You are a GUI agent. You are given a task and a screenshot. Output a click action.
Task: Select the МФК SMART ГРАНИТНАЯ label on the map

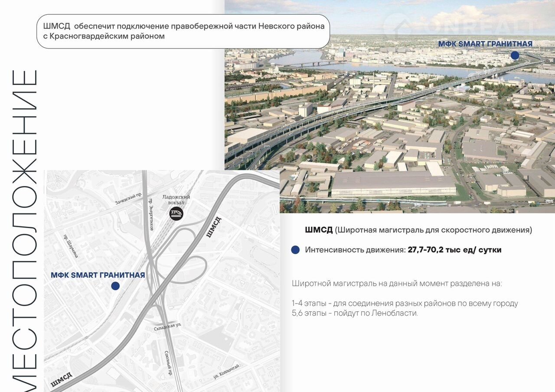coord(98,275)
